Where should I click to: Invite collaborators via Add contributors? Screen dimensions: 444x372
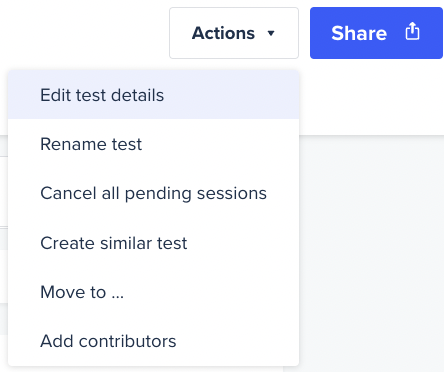(x=153, y=341)
